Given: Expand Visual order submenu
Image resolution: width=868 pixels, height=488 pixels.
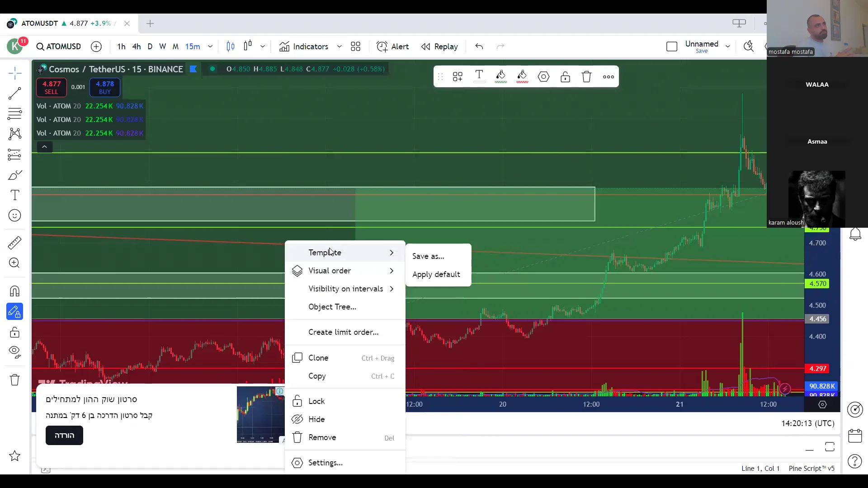Looking at the screenshot, I should [345, 271].
